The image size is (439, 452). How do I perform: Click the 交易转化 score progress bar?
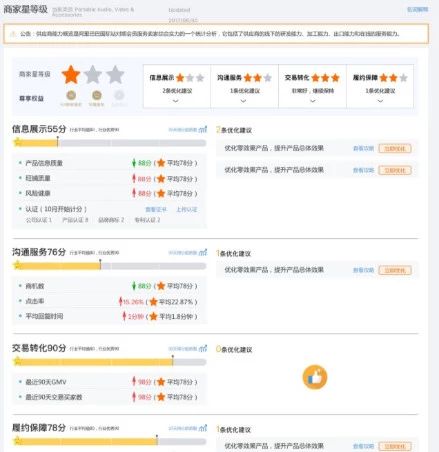109,362
